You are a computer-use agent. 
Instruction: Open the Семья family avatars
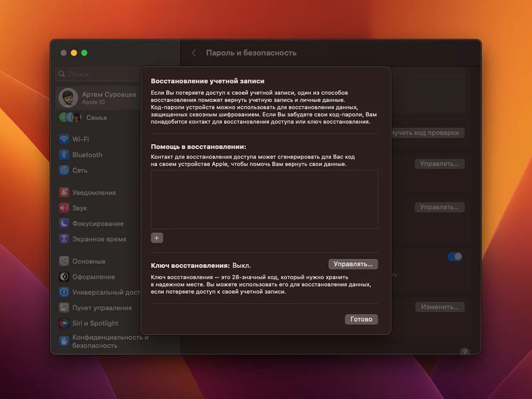pos(70,117)
